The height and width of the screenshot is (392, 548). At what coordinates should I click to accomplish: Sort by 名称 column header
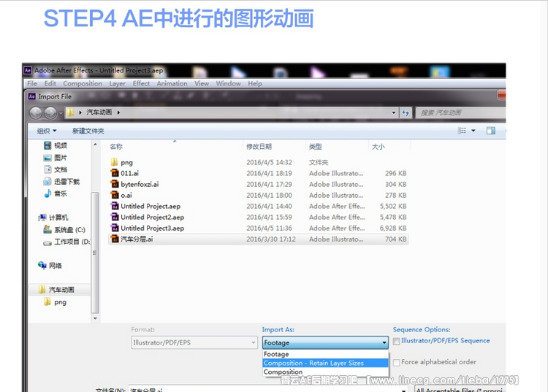(116, 147)
